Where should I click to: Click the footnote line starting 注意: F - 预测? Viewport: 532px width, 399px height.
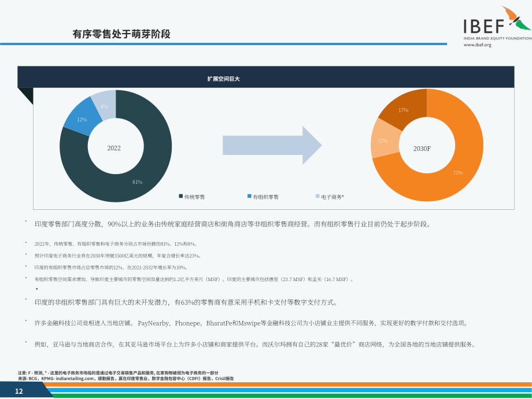click(118, 373)
